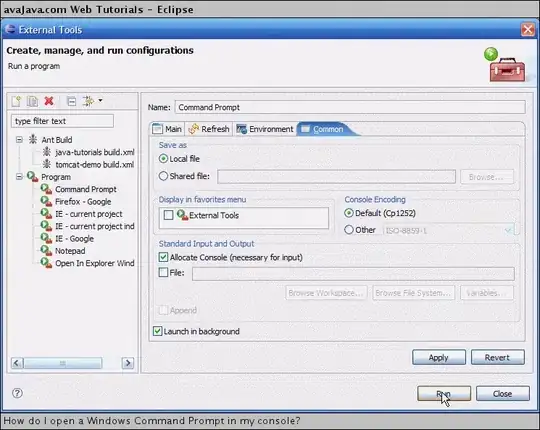Collapse the Program tree node

tap(19, 177)
